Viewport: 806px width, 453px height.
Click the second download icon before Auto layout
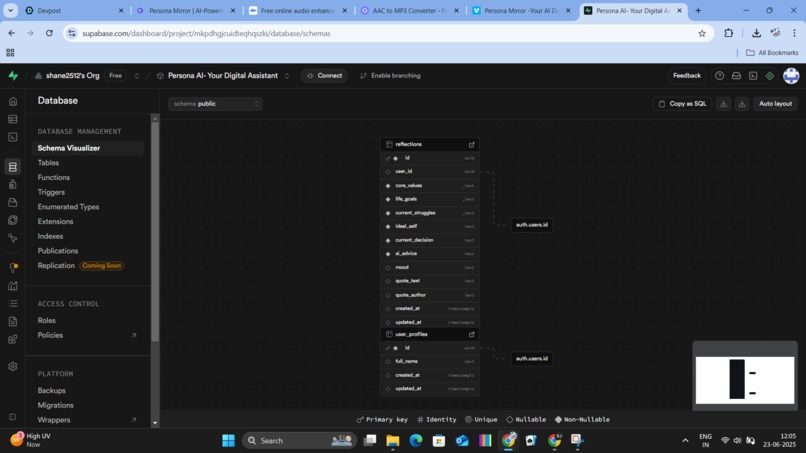[x=742, y=104]
